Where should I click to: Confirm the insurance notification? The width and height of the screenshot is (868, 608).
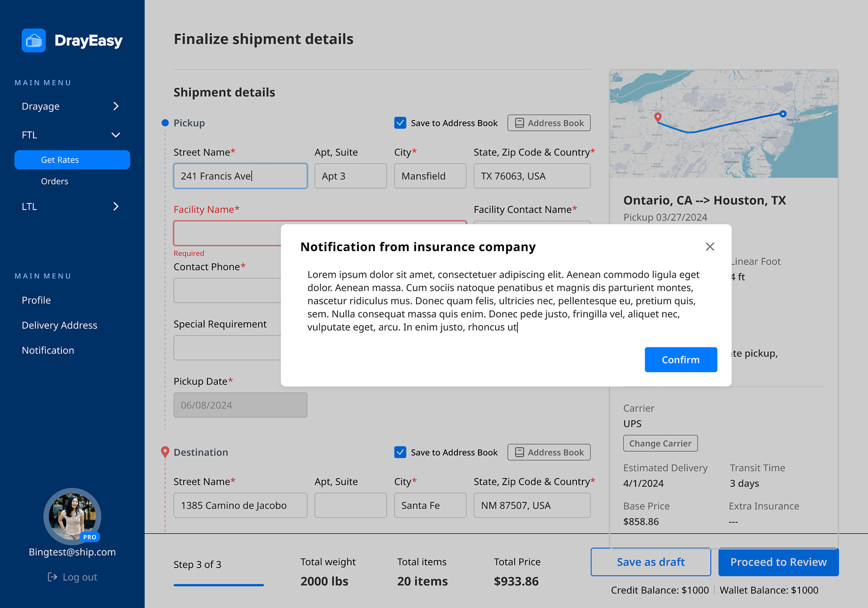(x=680, y=359)
